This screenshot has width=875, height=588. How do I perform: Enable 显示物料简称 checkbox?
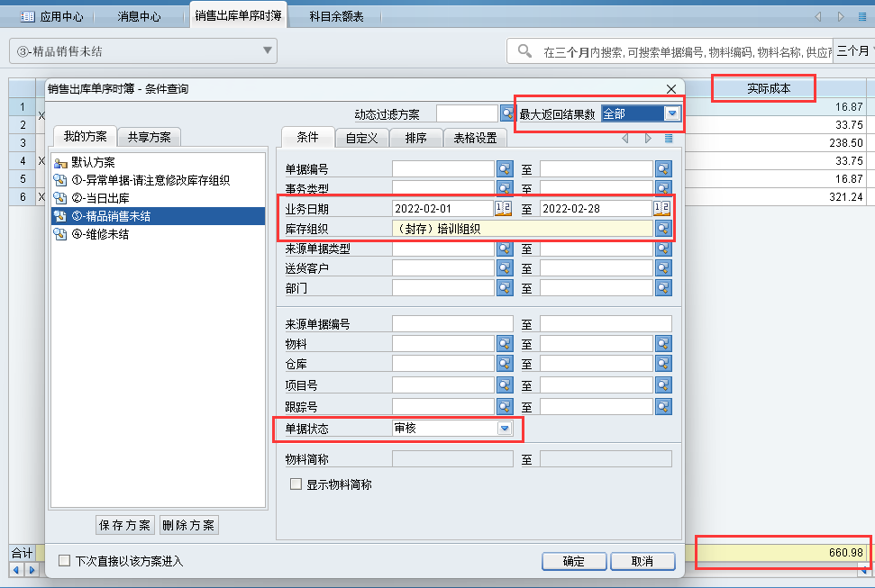296,484
